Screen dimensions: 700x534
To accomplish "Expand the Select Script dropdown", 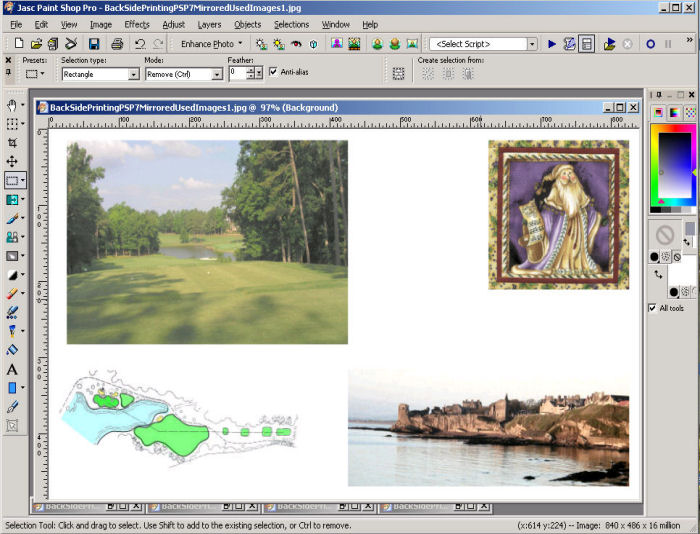I will point(531,44).
